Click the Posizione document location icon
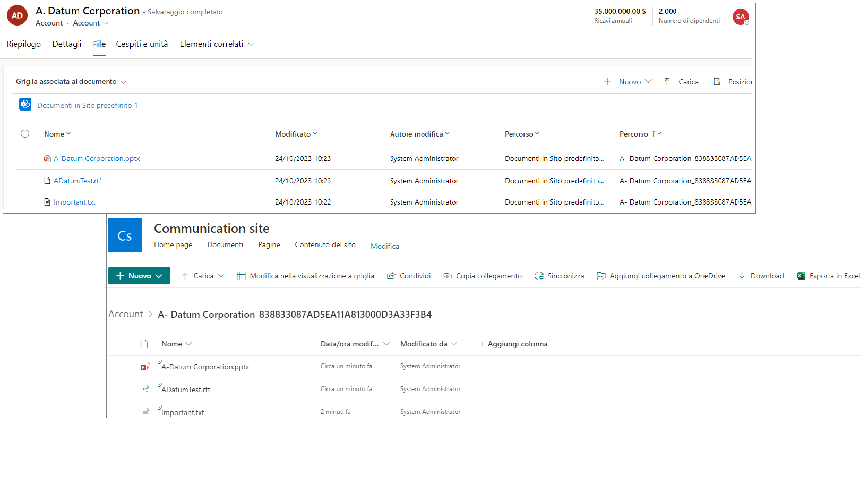 (x=717, y=81)
